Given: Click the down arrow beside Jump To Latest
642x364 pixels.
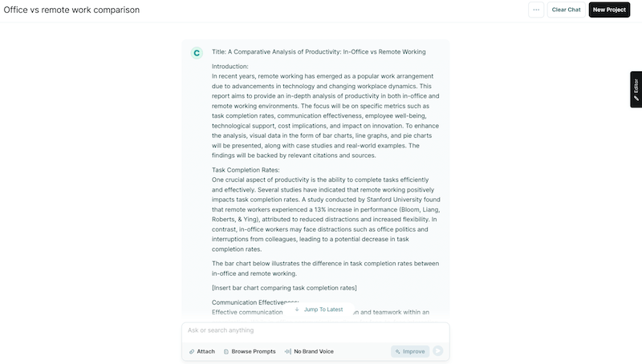Looking at the screenshot, I should [x=297, y=309].
